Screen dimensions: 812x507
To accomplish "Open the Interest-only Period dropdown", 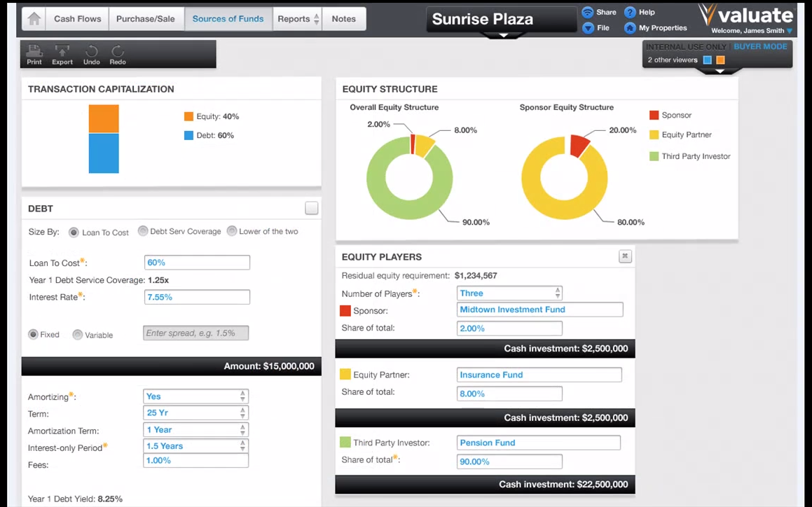I will coord(195,446).
